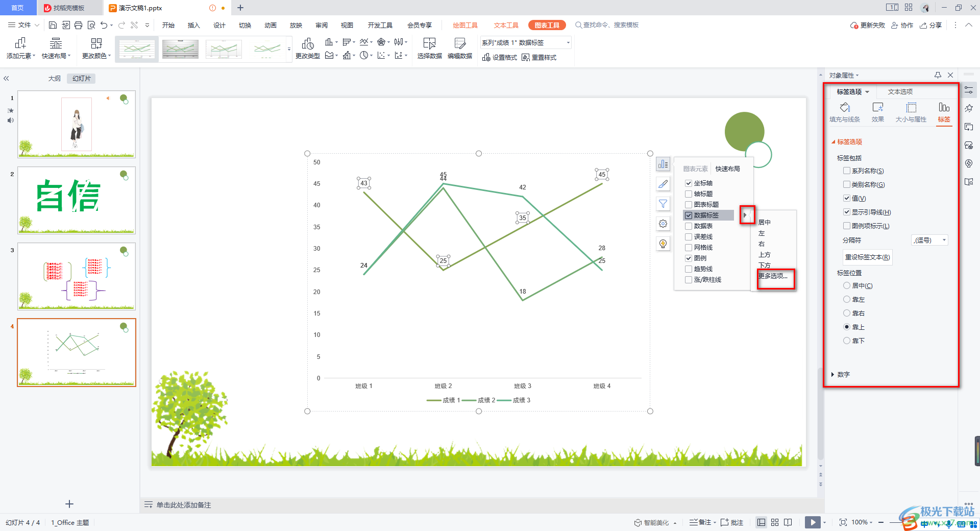Click Edit Data (编辑数据) icon

(x=460, y=49)
